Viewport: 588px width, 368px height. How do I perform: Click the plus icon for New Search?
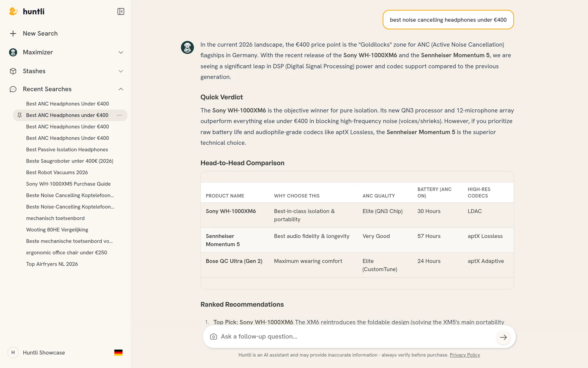(13, 33)
